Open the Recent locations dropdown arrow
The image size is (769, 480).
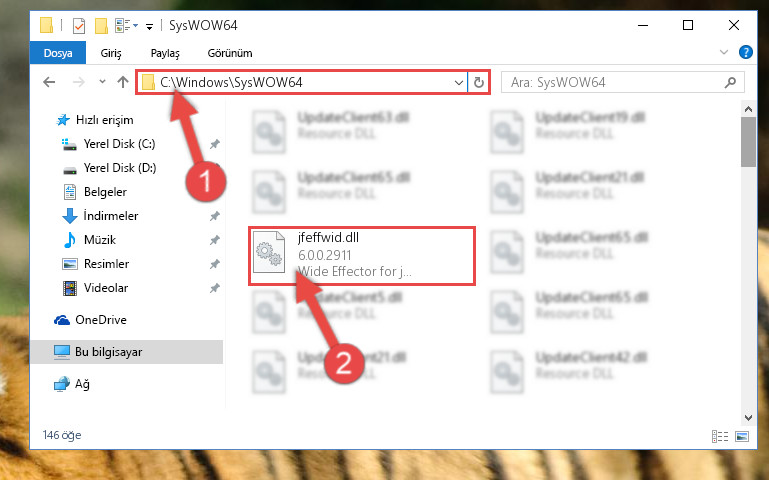pyautogui.click(x=102, y=82)
